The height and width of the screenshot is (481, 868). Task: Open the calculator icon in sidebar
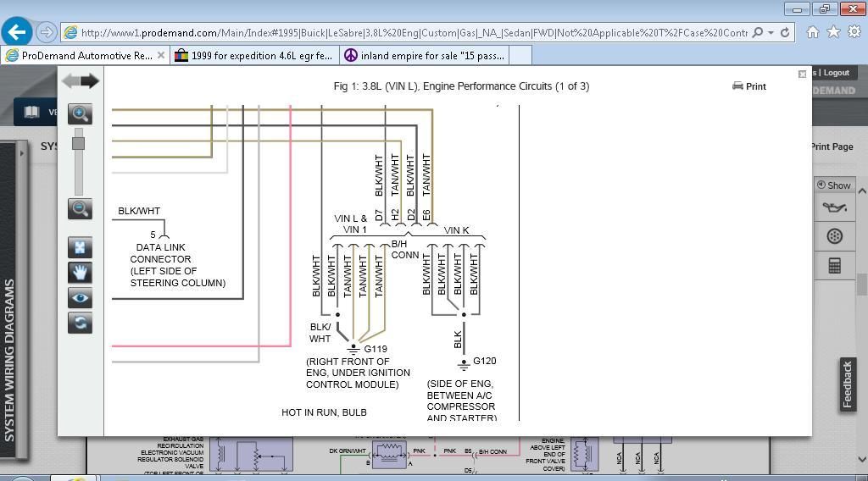(x=834, y=266)
